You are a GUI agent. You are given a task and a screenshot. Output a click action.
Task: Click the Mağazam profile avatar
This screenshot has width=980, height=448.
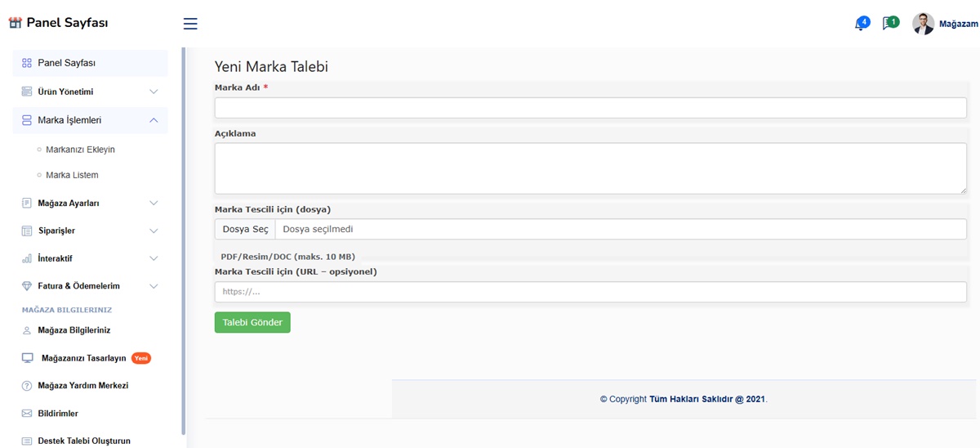pos(923,24)
